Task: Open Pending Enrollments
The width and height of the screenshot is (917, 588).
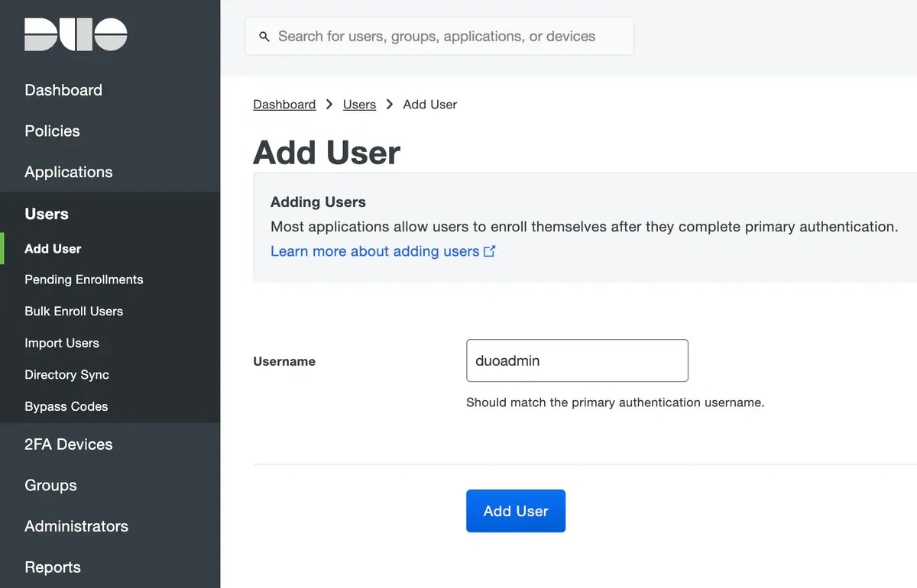Action: pyautogui.click(x=83, y=279)
